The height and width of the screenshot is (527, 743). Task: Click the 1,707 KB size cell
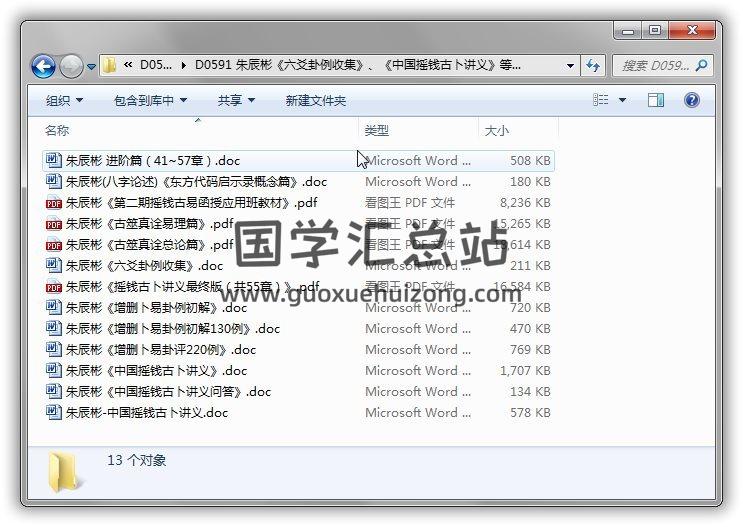[x=525, y=371]
